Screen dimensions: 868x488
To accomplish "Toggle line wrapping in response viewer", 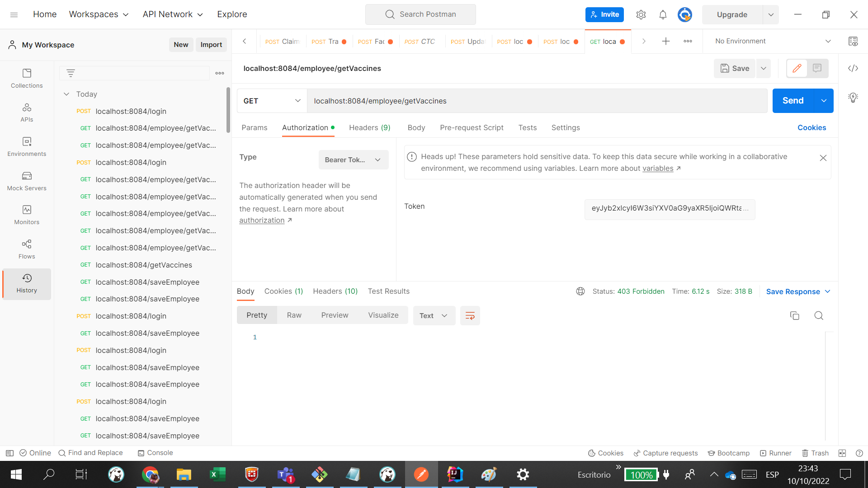I will (470, 315).
